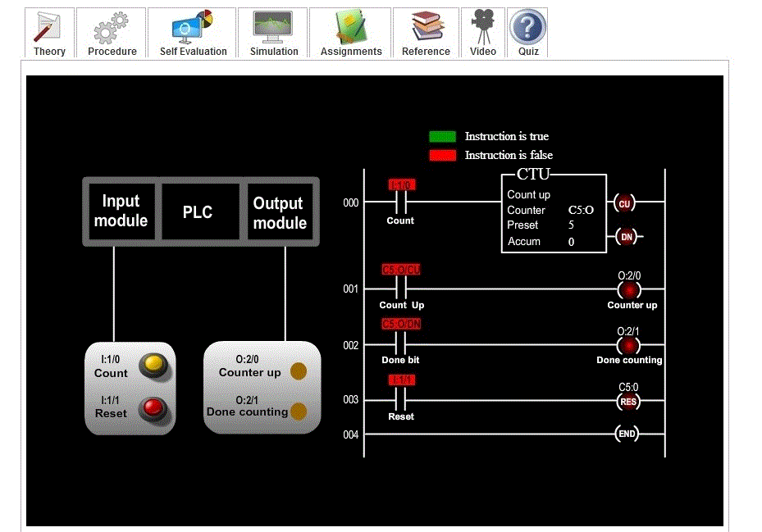Switch to Self Evaluation tab
The image size is (762, 532).
[x=193, y=33]
